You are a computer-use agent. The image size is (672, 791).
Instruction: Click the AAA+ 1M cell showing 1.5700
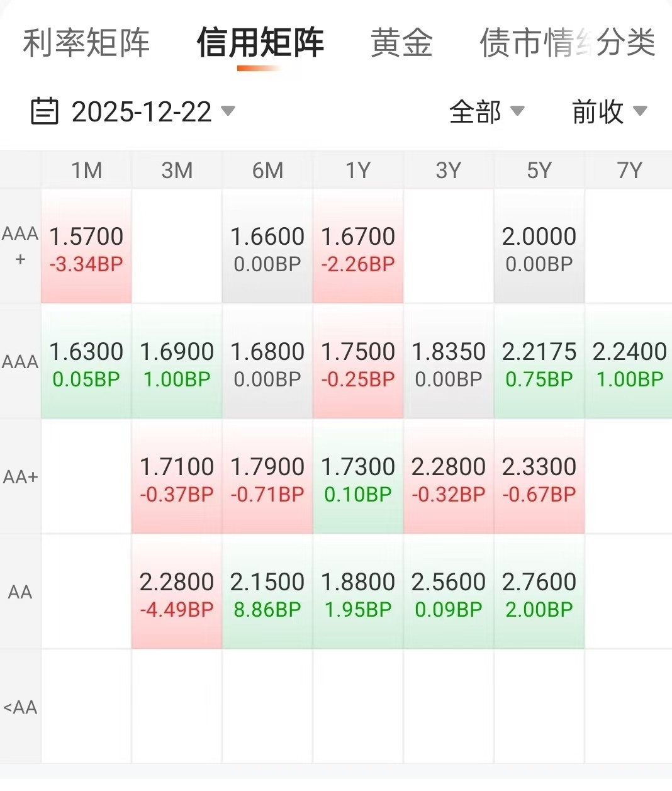86,247
